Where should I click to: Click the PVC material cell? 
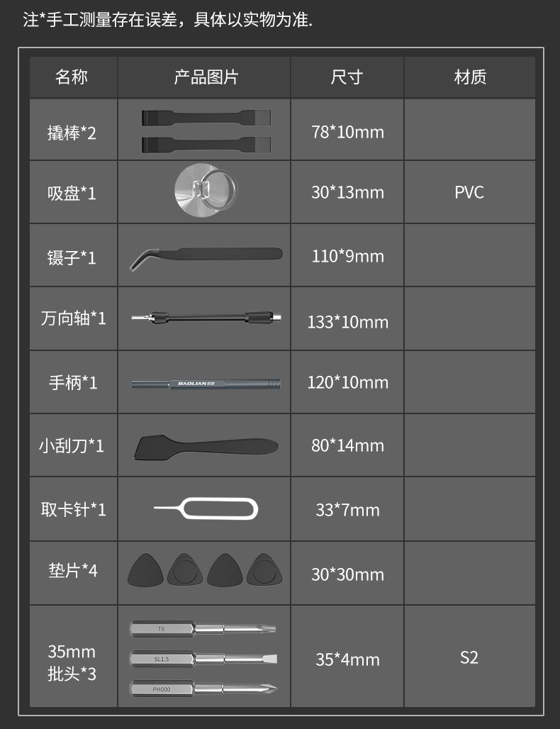[x=469, y=192]
